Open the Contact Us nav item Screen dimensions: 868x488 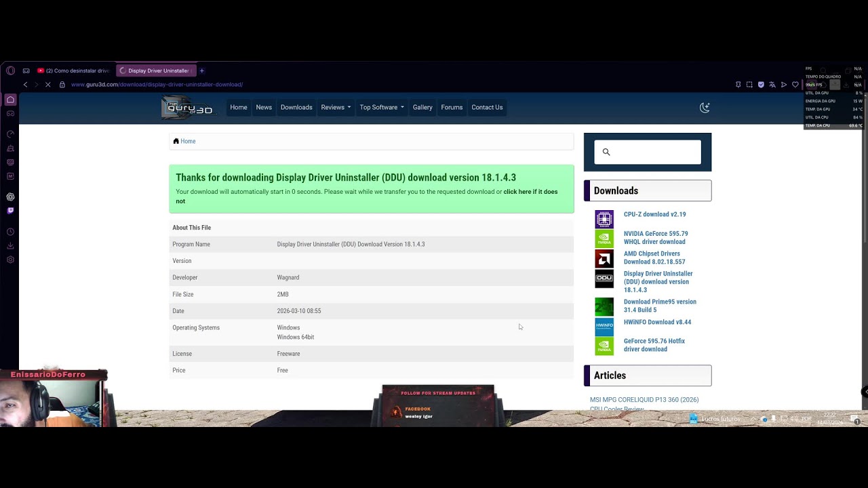(487, 107)
